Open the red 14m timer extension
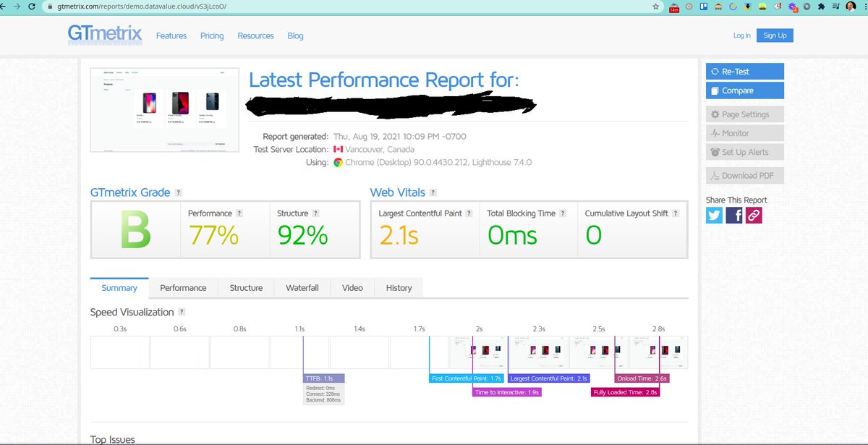Viewport: 868px width, 445px height. pos(674,7)
